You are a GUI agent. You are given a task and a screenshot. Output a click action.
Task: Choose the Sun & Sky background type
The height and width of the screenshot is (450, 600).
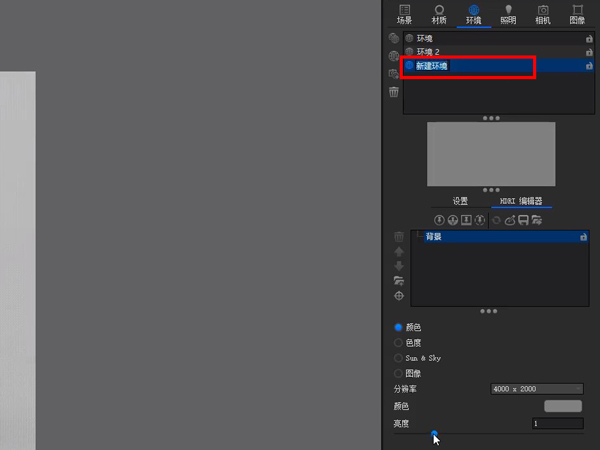click(399, 357)
